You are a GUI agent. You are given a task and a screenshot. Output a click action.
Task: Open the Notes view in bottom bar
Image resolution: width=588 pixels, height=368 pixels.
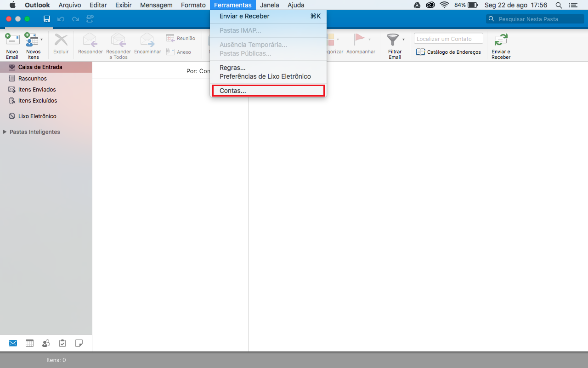click(79, 343)
